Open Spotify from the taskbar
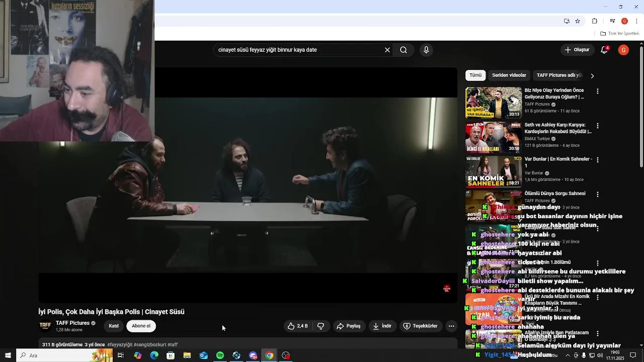Image resolution: width=644 pixels, height=362 pixels. click(220, 355)
